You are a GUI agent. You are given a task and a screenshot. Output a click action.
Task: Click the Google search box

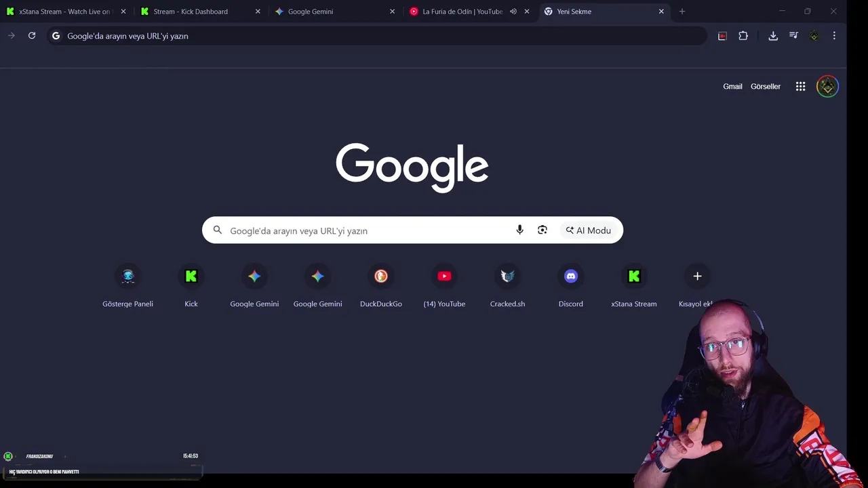[x=412, y=230]
